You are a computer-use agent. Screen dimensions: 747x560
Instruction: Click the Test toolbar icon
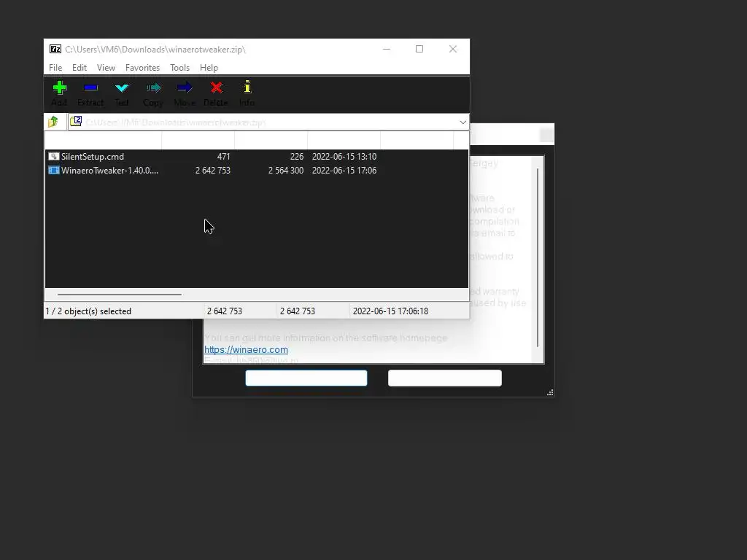click(x=122, y=88)
